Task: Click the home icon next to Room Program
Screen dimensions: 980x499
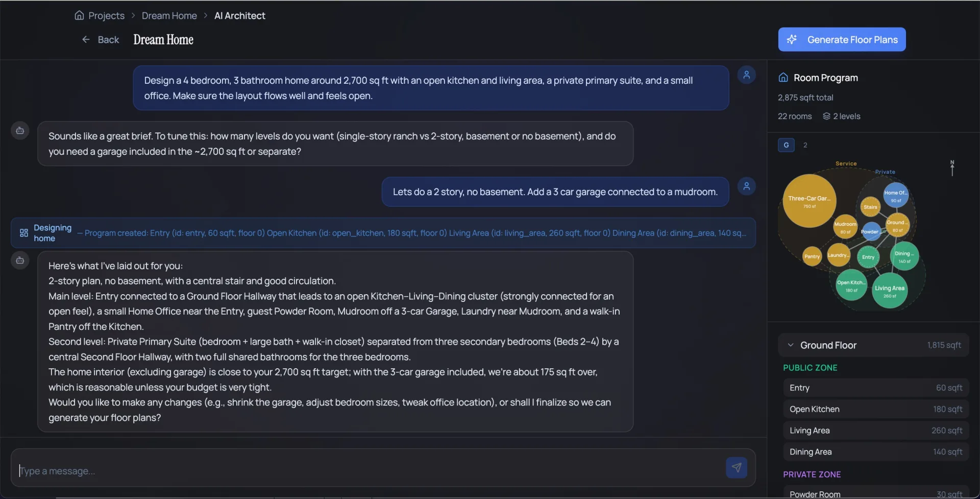Action: tap(784, 77)
